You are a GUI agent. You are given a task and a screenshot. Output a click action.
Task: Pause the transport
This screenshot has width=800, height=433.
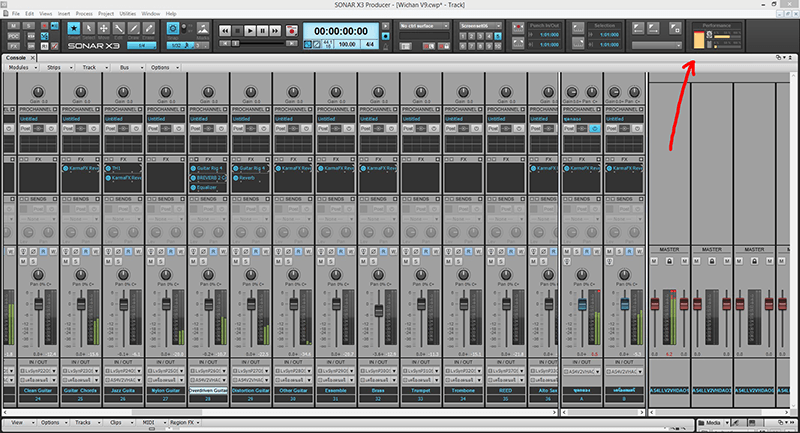click(262, 31)
